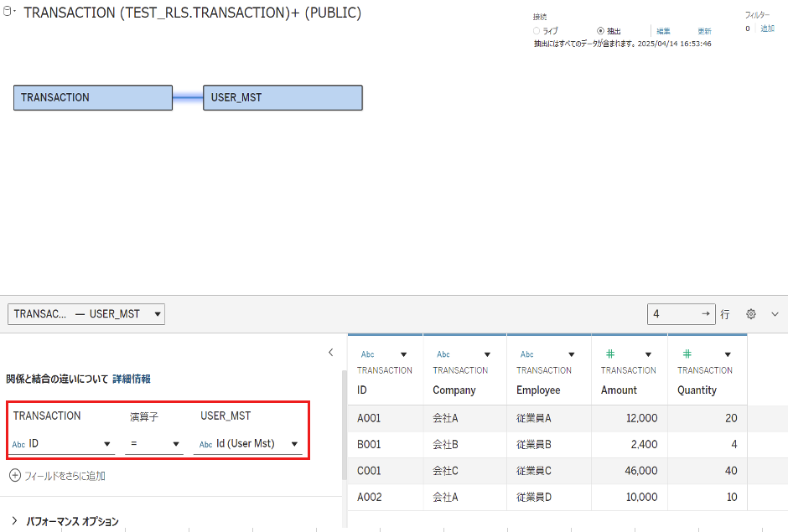The width and height of the screenshot is (788, 532).
Task: Collapse the relationship panel with the chevron
Action: pos(330,353)
